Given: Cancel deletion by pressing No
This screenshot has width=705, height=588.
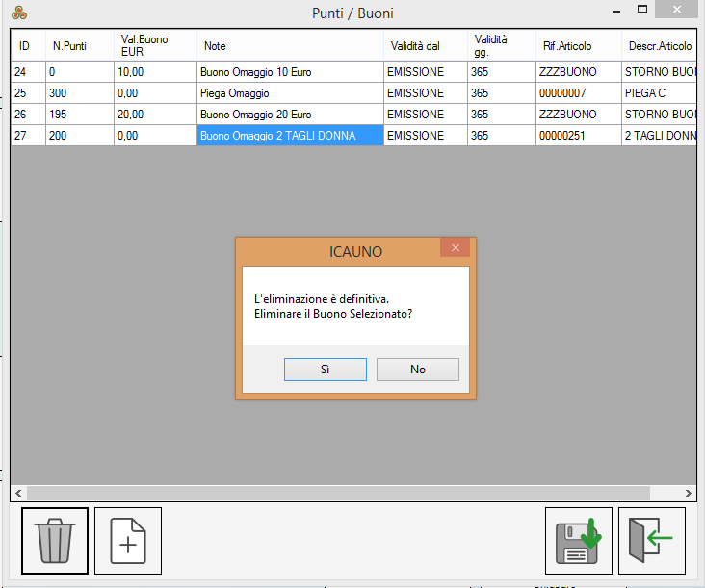Looking at the screenshot, I should 417,370.
